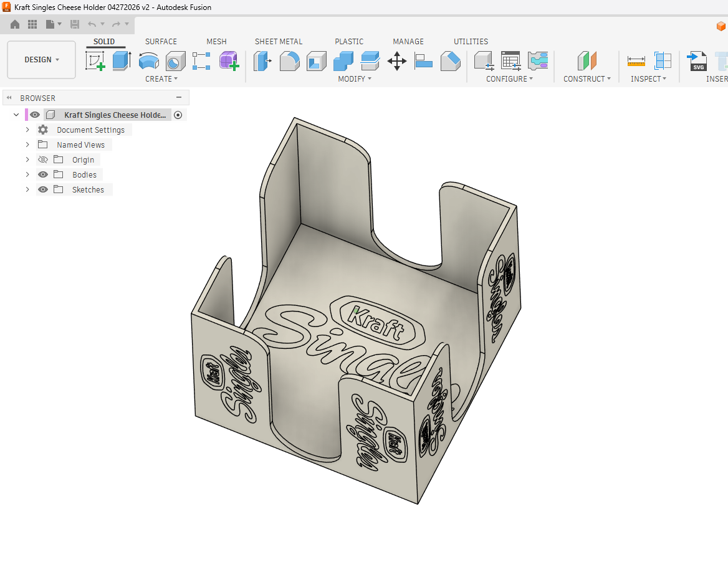Switch to the MANAGE tab
The height and width of the screenshot is (585, 728).
pyautogui.click(x=408, y=42)
